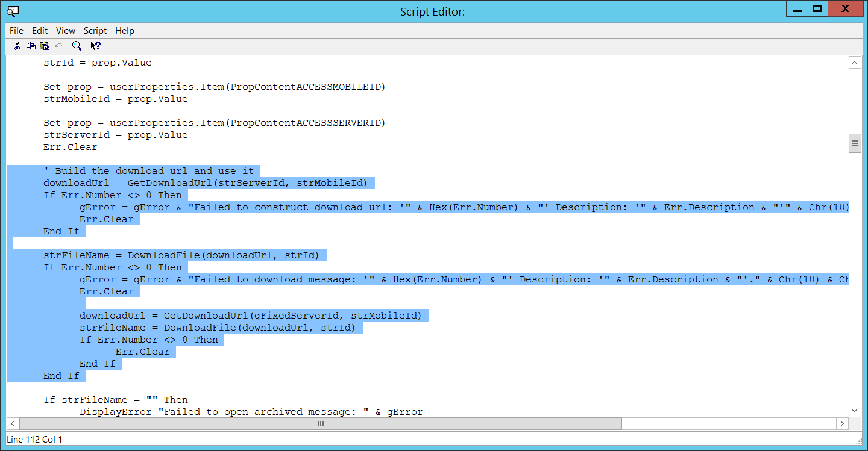Open the Script menu
The width and height of the screenshot is (868, 451).
pos(95,31)
